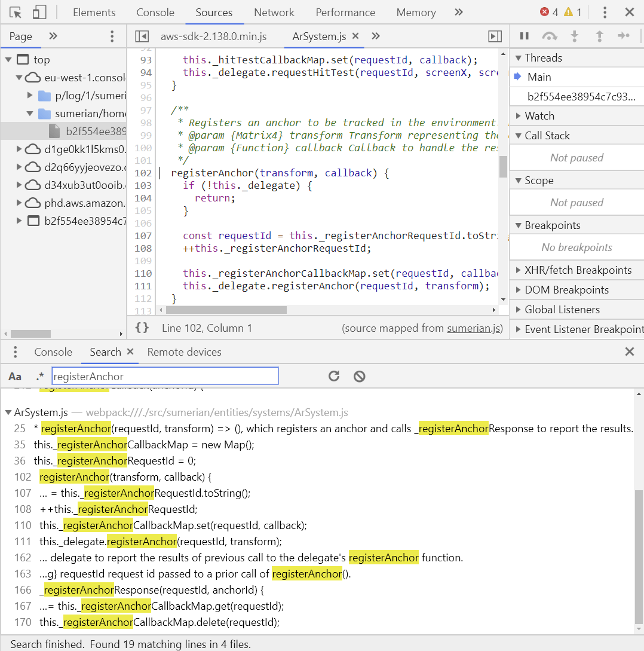
Task: Open the sumerian.js source map link
Action: pyautogui.click(x=474, y=328)
